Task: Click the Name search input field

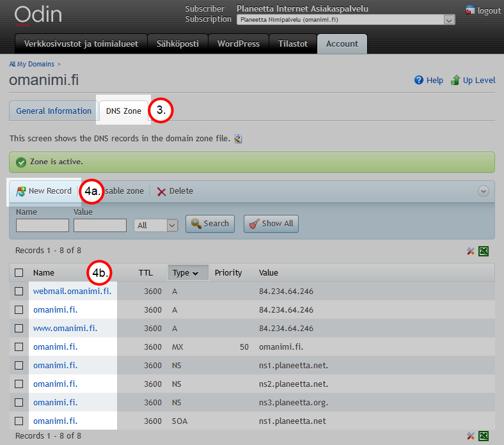Action: point(42,225)
